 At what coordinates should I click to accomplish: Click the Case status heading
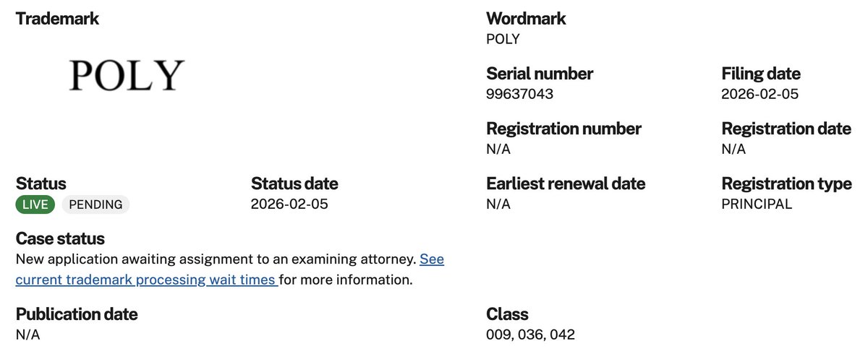click(60, 238)
